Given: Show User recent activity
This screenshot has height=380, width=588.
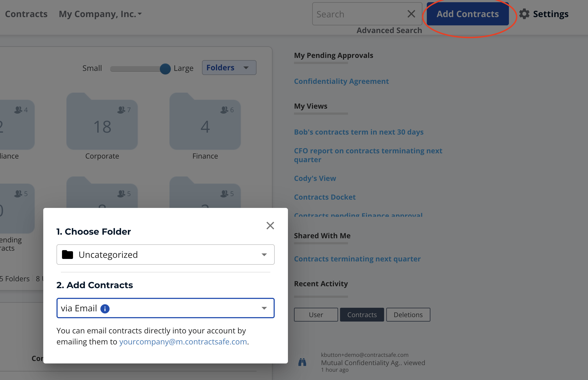Looking at the screenshot, I should click(316, 315).
